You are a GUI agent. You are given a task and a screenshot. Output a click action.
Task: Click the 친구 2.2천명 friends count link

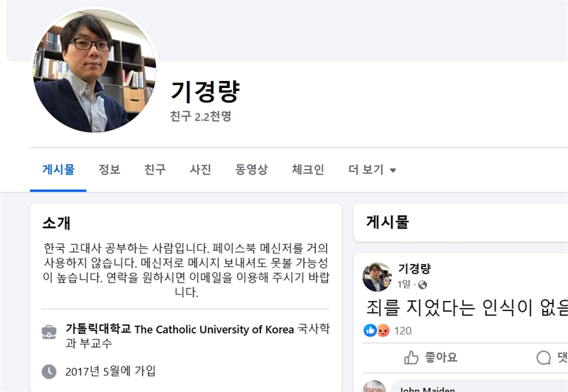click(201, 116)
